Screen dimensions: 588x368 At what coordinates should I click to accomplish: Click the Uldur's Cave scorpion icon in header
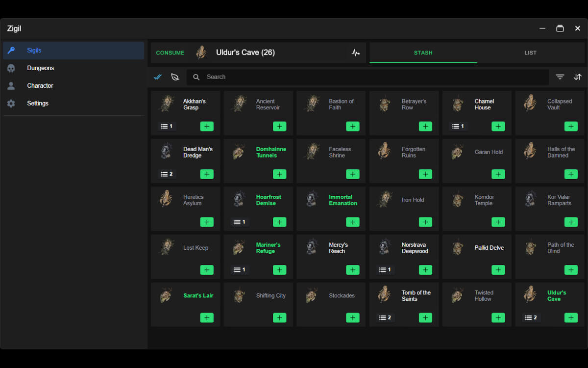pyautogui.click(x=201, y=53)
